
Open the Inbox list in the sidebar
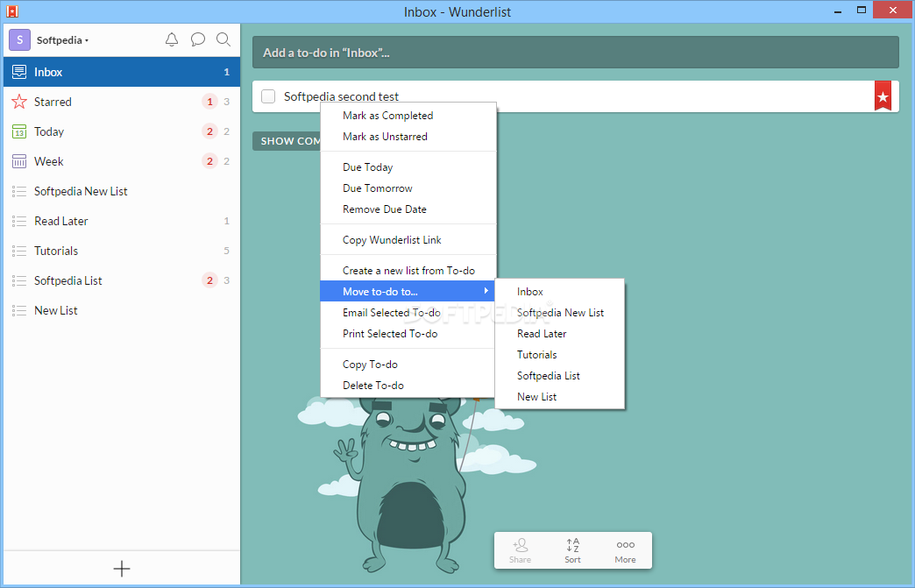(x=121, y=72)
